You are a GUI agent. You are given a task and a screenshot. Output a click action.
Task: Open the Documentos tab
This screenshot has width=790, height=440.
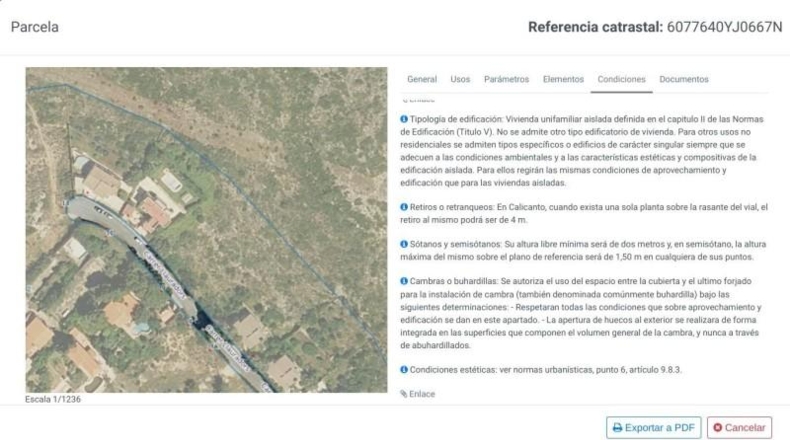point(684,79)
